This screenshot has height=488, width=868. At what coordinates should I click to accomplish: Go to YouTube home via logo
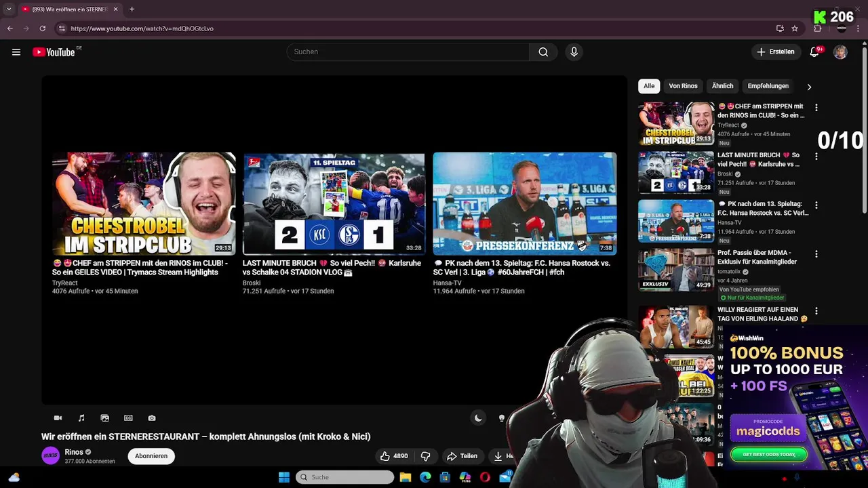click(x=54, y=52)
